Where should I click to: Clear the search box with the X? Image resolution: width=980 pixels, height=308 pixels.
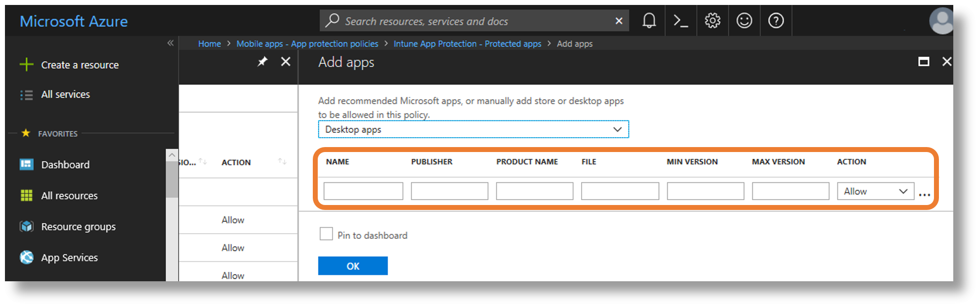[x=619, y=21]
